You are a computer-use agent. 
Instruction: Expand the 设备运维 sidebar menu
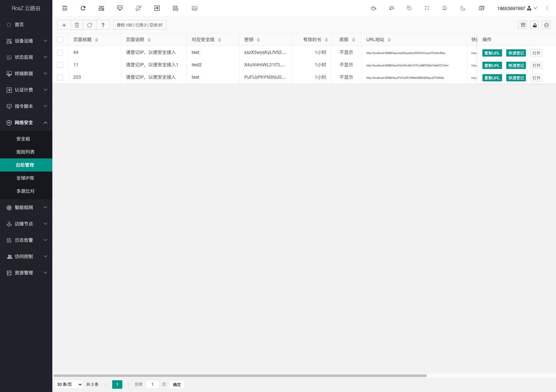click(26, 41)
